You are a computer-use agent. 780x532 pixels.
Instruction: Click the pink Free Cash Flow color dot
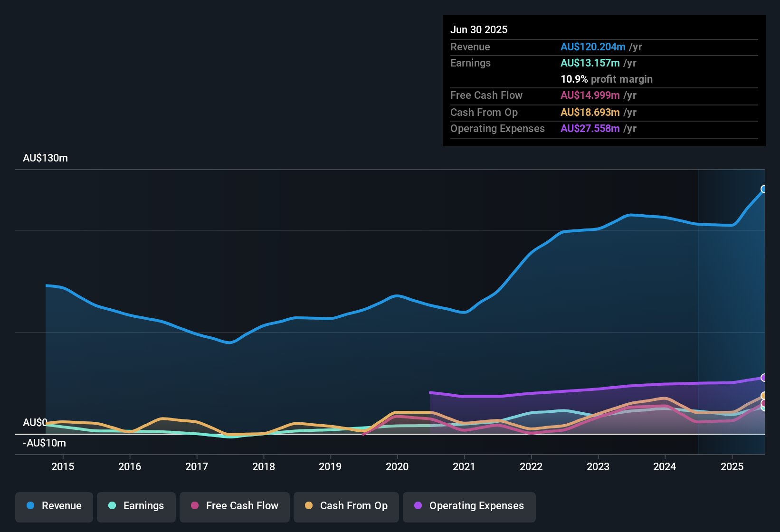click(194, 506)
